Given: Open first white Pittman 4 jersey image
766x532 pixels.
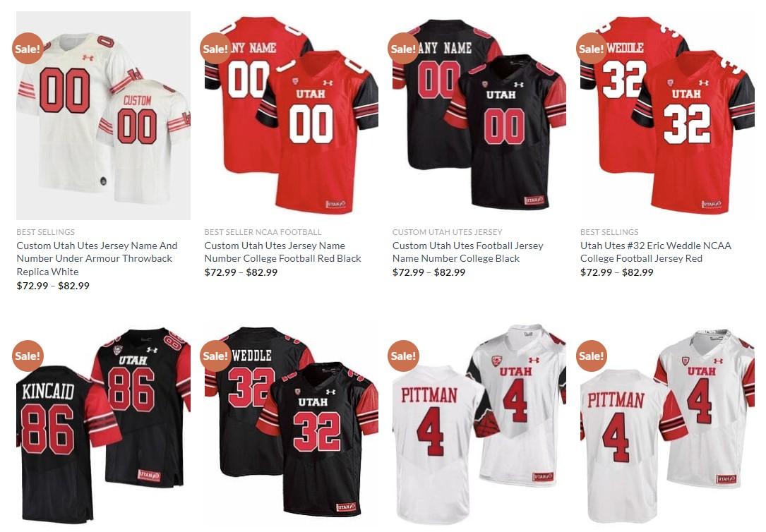Looking at the screenshot, I should tap(479, 423).
